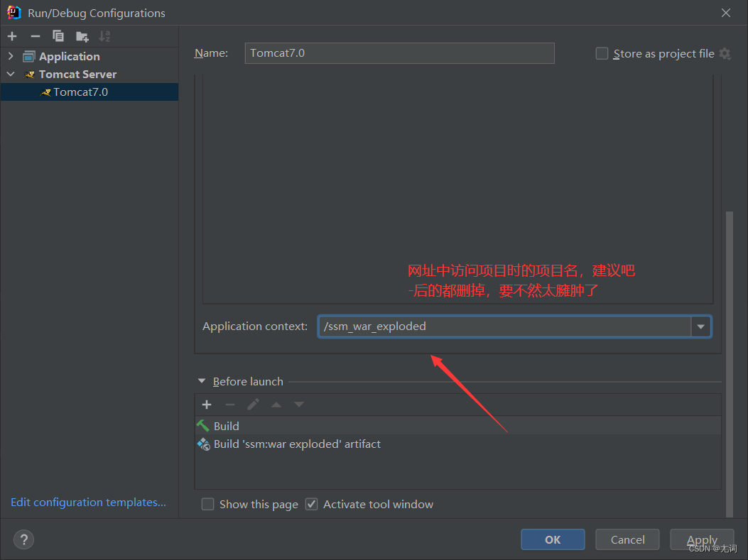Click the Tomcat Server cat icon
The width and height of the screenshot is (748, 560).
tap(30, 75)
